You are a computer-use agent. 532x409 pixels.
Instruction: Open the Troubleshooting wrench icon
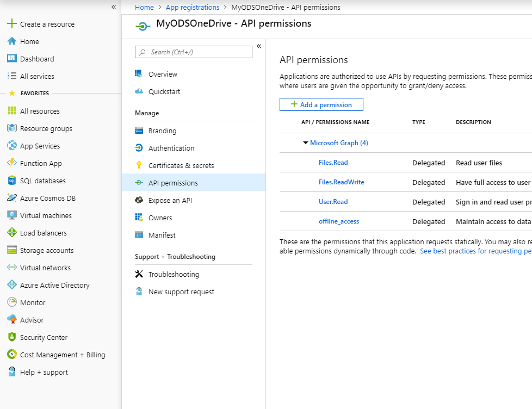[x=139, y=274]
